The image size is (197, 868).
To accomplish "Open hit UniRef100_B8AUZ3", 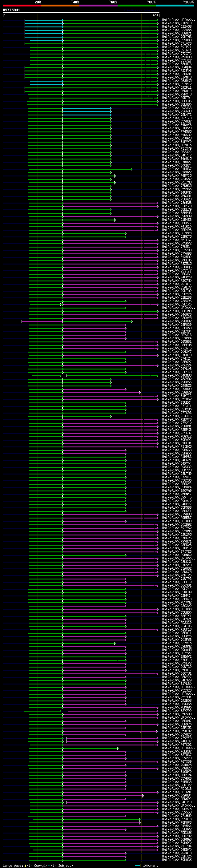I will tap(177, 64).
